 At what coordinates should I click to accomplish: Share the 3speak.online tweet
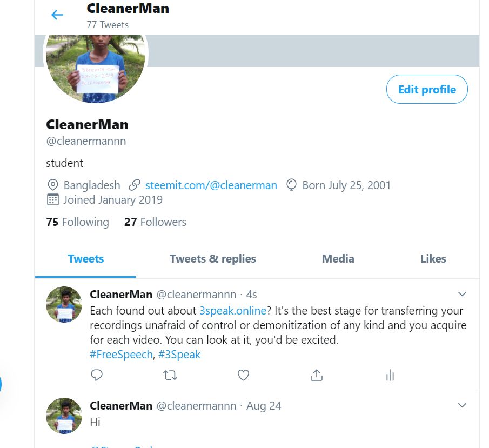[x=317, y=375]
